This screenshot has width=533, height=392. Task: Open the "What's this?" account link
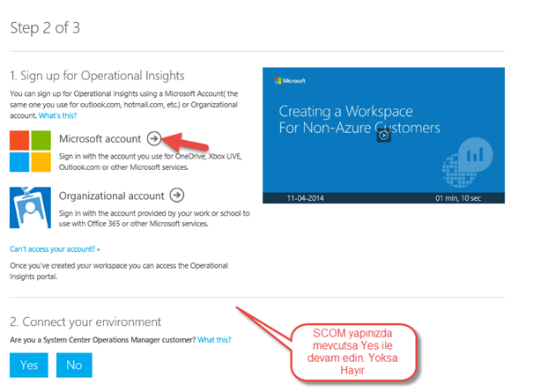tap(58, 115)
